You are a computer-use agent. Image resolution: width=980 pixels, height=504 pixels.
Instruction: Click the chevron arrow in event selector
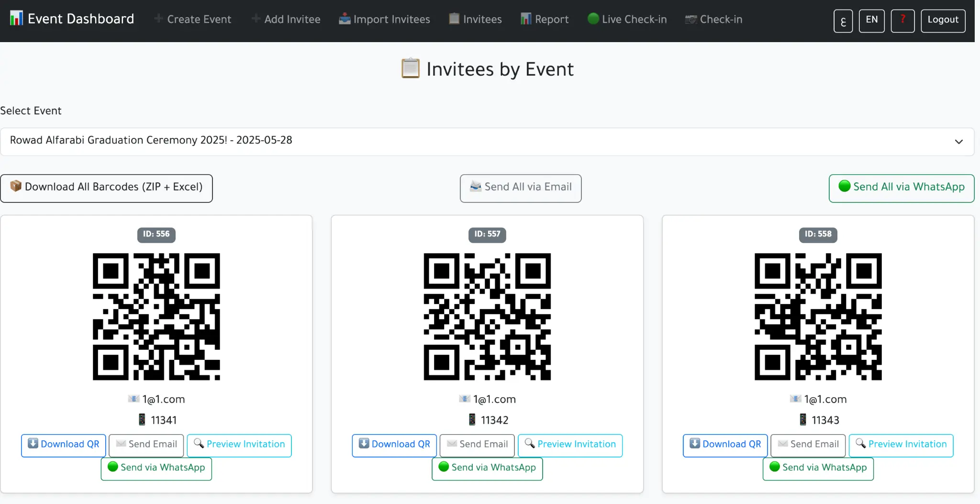point(958,142)
